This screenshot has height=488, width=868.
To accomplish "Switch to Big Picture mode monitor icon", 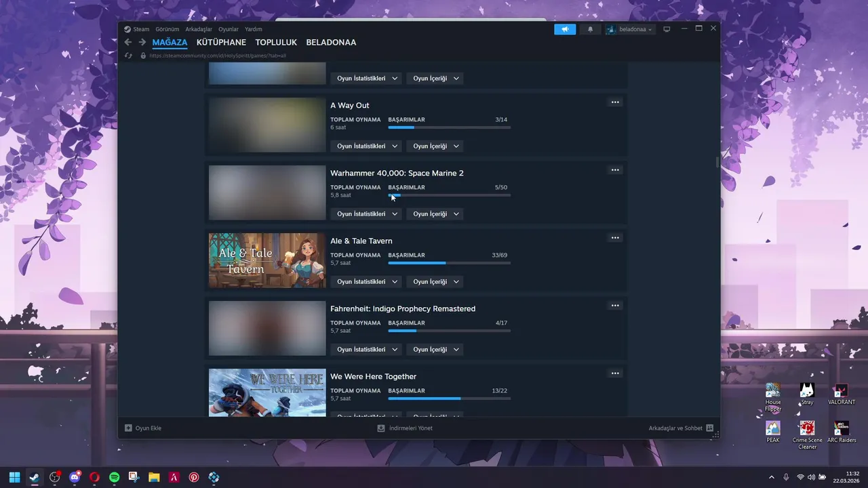I will click(x=667, y=29).
